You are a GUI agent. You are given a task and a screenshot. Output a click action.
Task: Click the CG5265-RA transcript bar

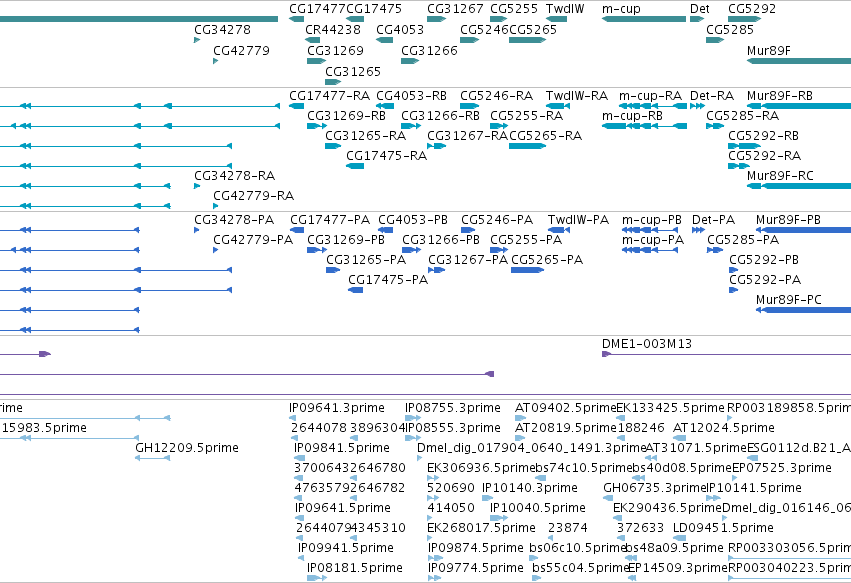527,146
